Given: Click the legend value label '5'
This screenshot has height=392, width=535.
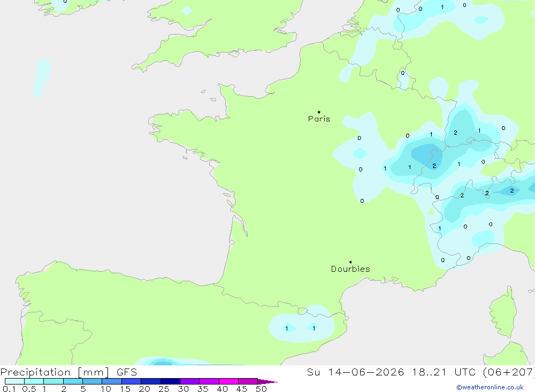Looking at the screenshot, I should [83, 389].
